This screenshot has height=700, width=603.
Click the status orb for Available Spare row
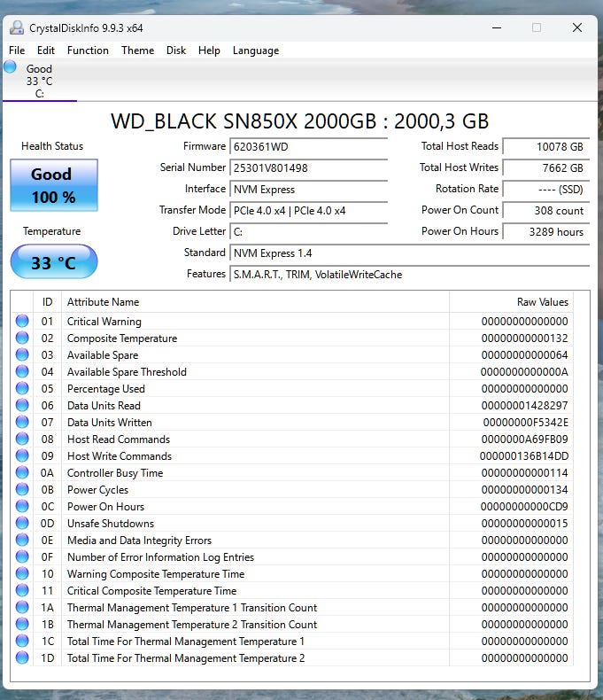click(x=22, y=355)
